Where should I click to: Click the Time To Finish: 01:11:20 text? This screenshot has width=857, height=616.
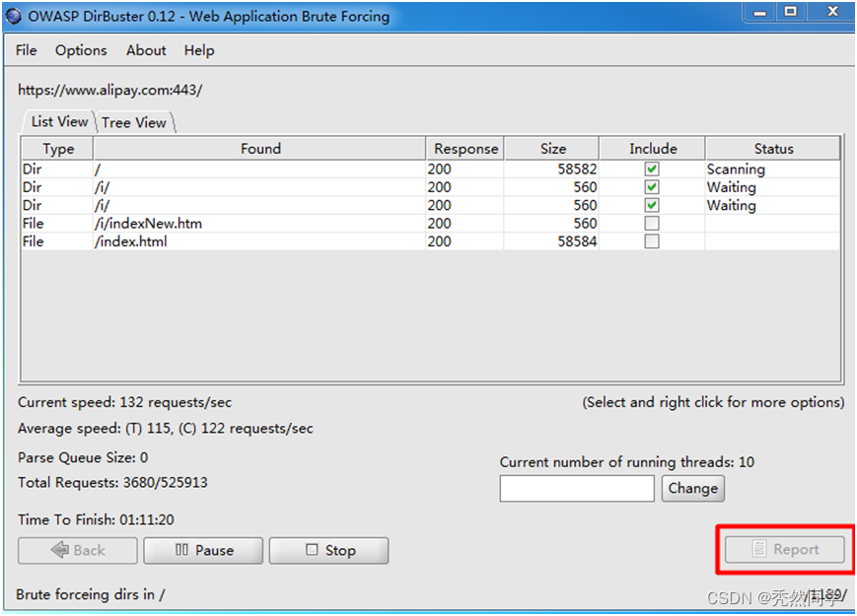point(96,519)
